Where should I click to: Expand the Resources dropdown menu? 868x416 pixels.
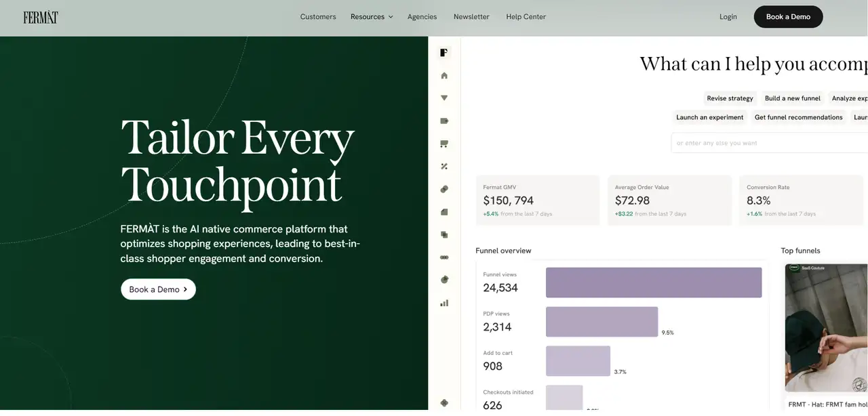tap(372, 17)
